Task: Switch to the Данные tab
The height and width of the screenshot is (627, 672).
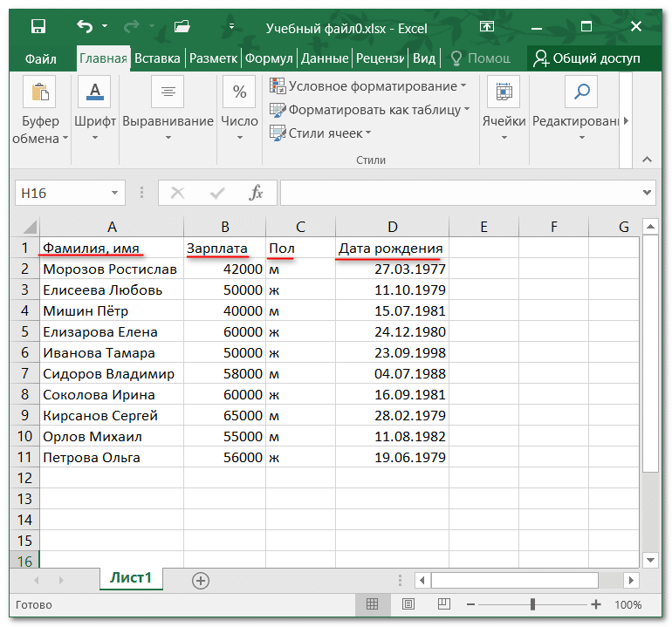Action: 325,58
